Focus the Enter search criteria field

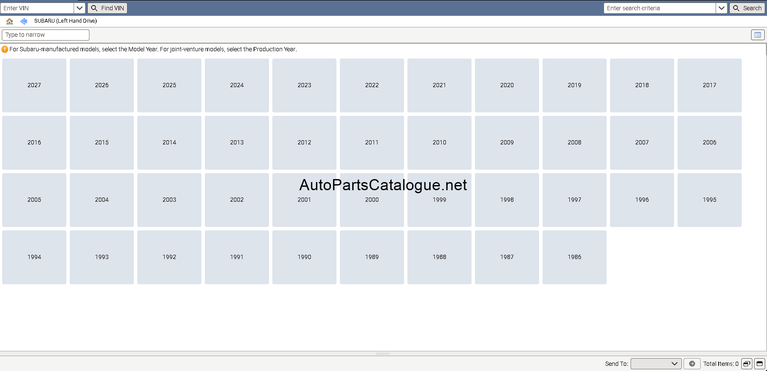660,8
